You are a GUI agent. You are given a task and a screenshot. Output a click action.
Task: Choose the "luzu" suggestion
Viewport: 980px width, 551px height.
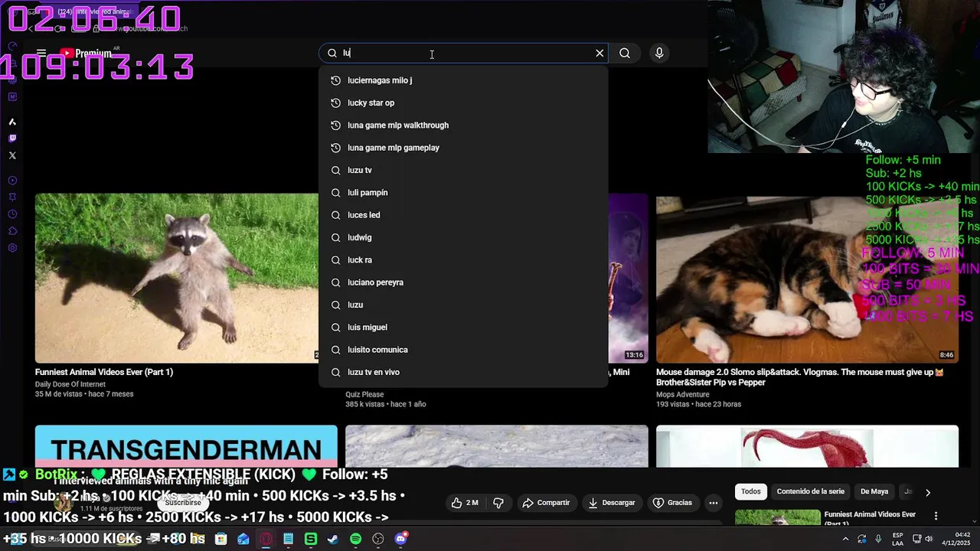pyautogui.click(x=463, y=305)
